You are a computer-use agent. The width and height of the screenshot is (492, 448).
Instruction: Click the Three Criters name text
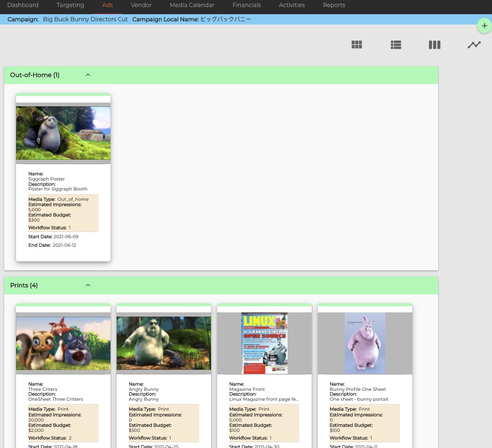click(x=42, y=389)
